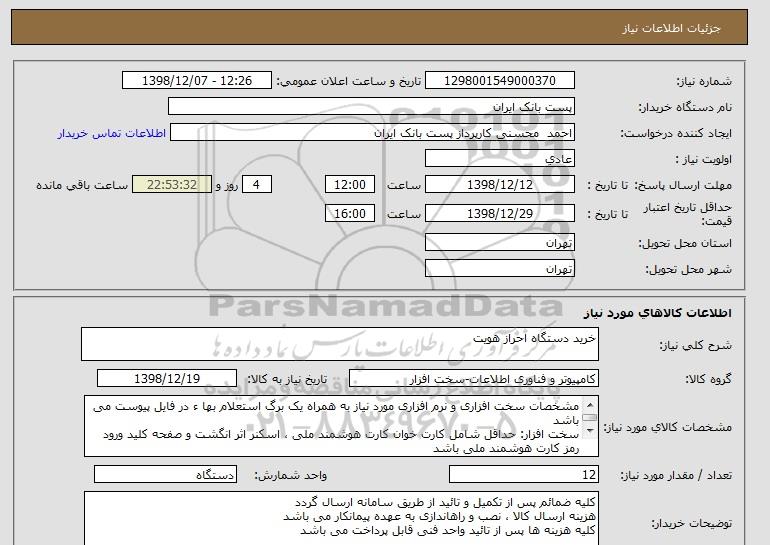This screenshot has height=545, width=770.
Task: Click the section heading اطلاعات کالاهای مورد نیاز
Action: click(658, 313)
